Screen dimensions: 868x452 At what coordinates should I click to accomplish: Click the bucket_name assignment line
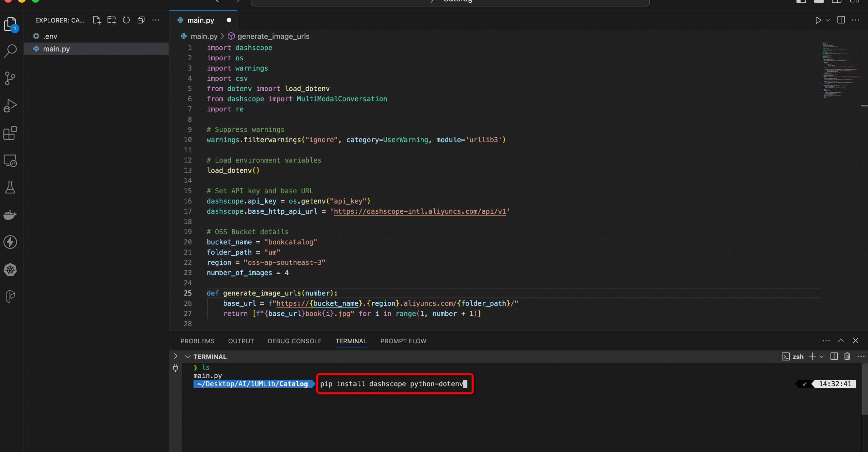click(262, 242)
